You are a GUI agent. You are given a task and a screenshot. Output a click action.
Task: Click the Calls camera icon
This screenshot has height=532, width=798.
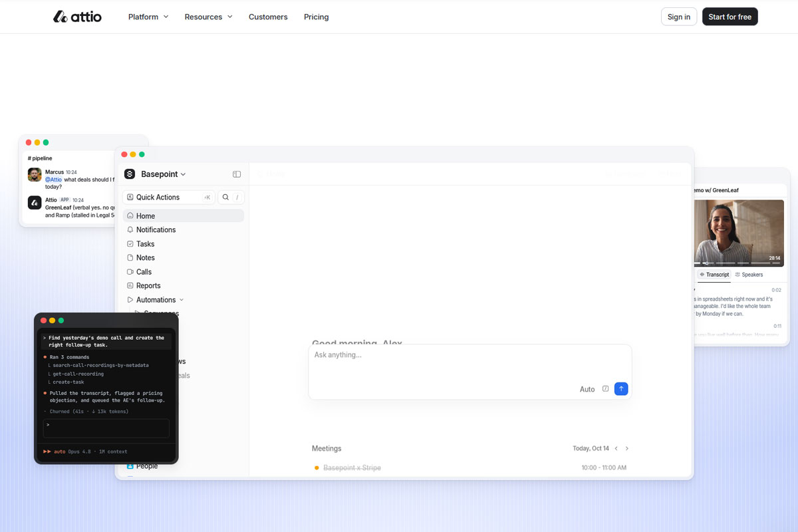coord(130,272)
